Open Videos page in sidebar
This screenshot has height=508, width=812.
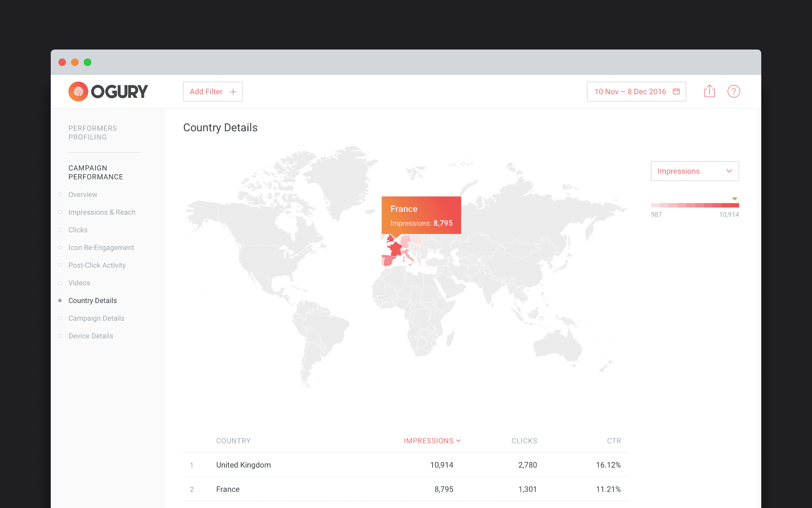[79, 283]
